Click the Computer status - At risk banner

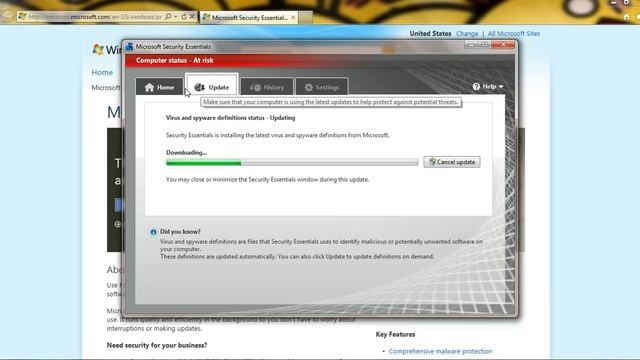pos(175,60)
